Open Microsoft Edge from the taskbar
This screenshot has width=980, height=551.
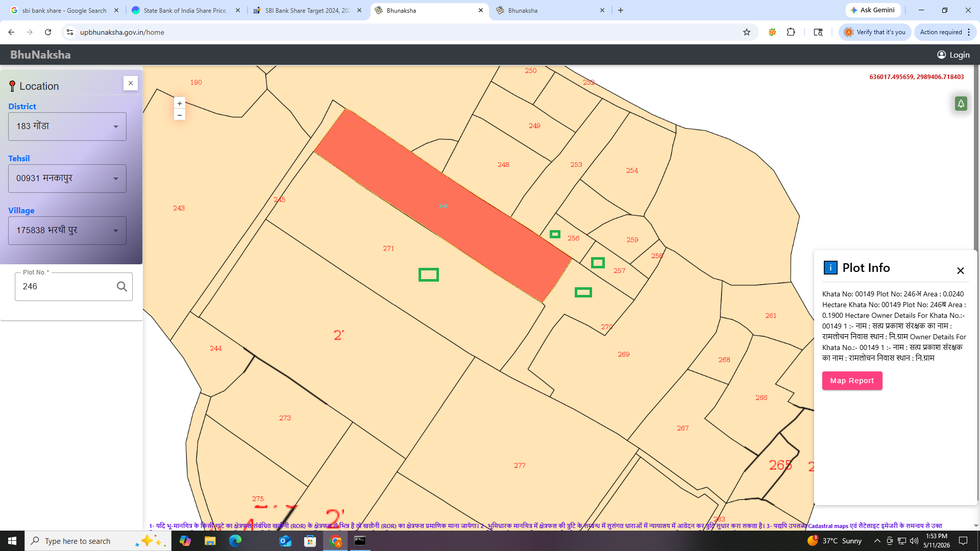coord(235,541)
